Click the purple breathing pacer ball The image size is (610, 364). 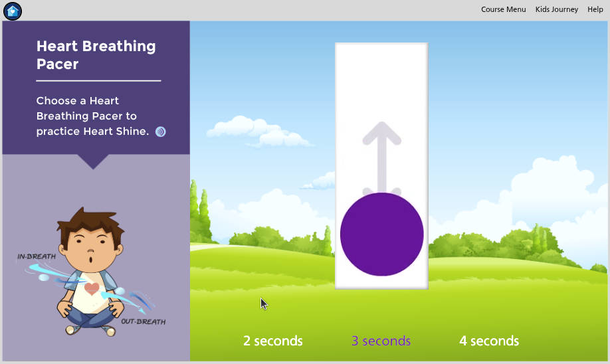tap(381, 234)
